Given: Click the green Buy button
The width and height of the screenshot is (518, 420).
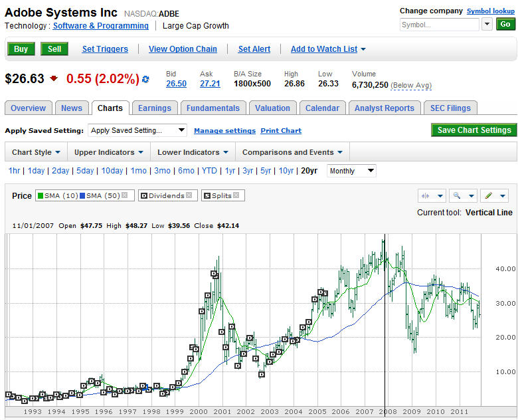Looking at the screenshot, I should click(21, 49).
